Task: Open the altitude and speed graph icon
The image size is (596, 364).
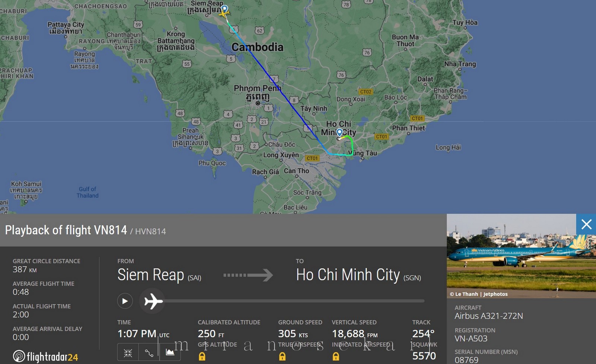Action: (170, 352)
